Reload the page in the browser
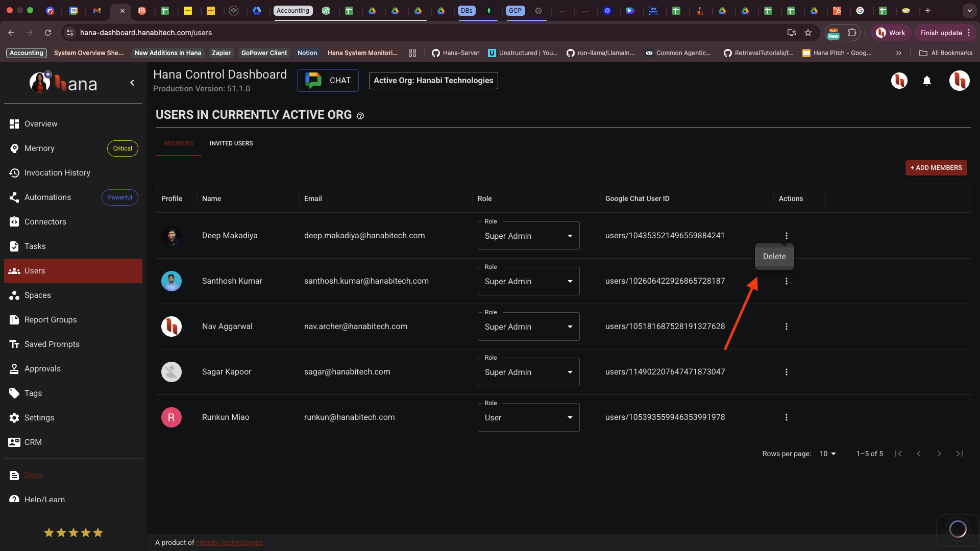This screenshot has width=980, height=551. [x=48, y=33]
